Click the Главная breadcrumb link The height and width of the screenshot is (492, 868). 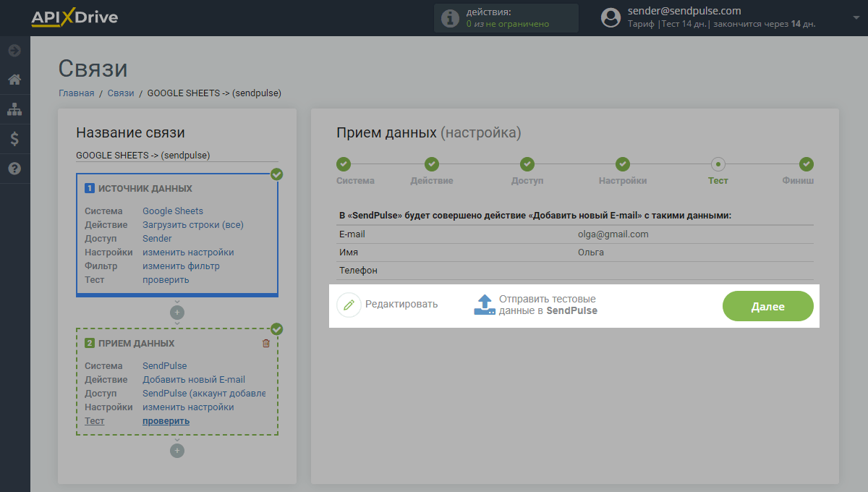[76, 93]
